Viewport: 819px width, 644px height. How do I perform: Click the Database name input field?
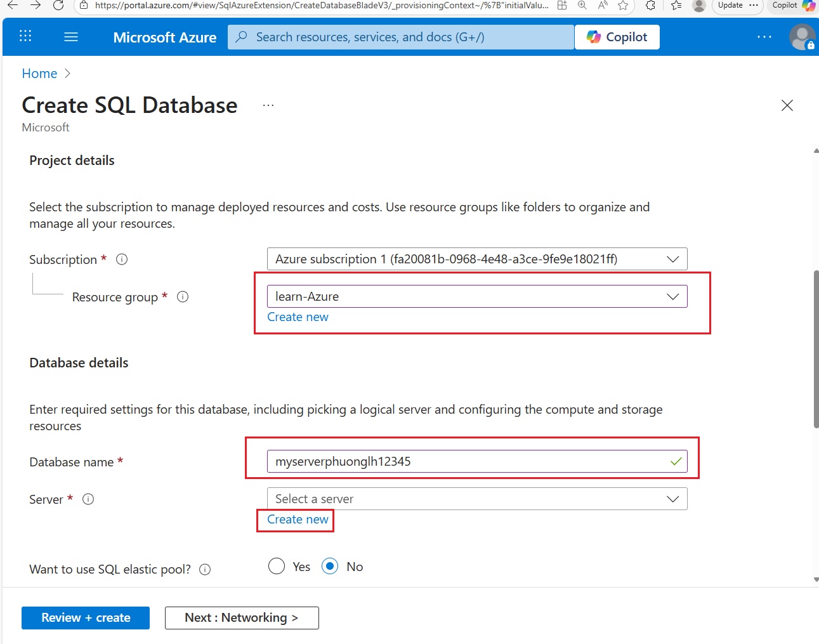[x=469, y=461]
